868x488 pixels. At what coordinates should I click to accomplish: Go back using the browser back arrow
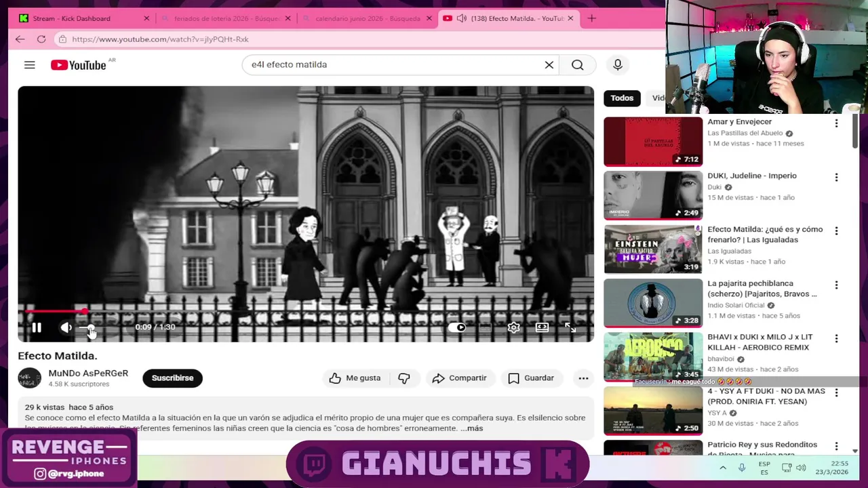(x=20, y=39)
